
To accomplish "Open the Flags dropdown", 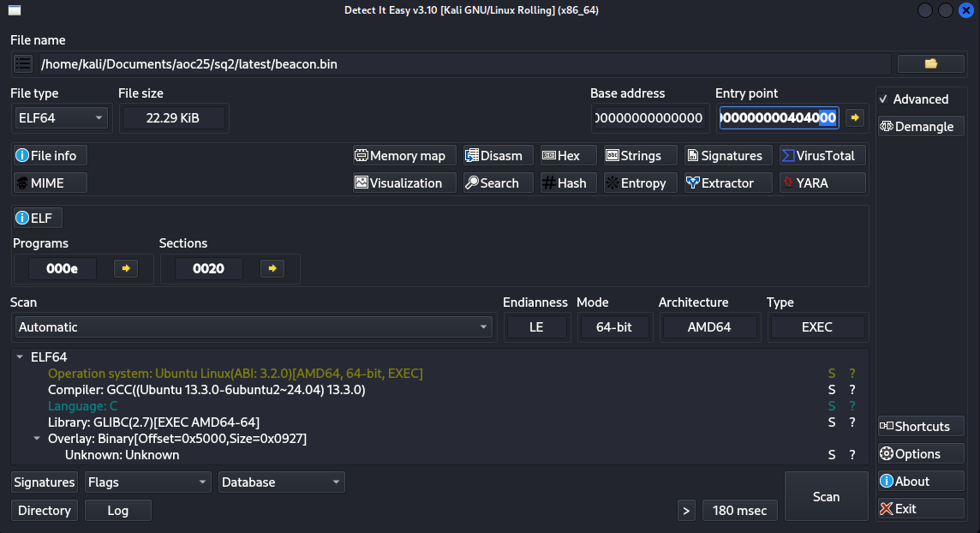I will (x=147, y=482).
